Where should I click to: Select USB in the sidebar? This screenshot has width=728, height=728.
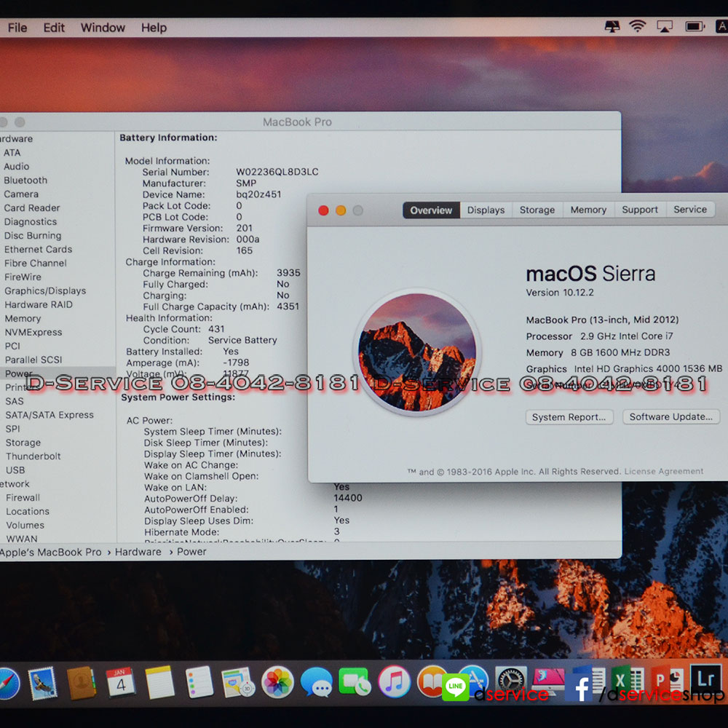click(15, 470)
